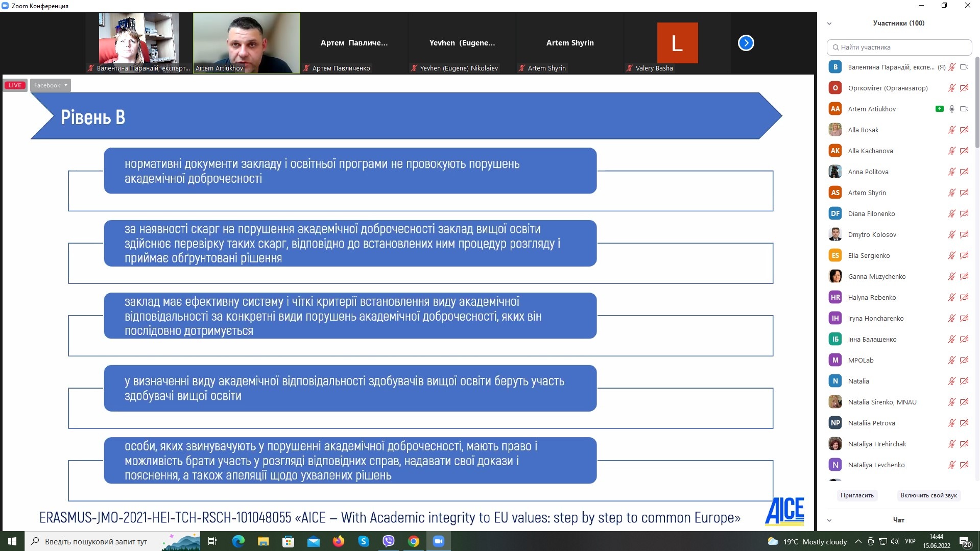This screenshot has height=551, width=980.
Task: Show next page of video thumbnails
Action: pyautogui.click(x=746, y=43)
